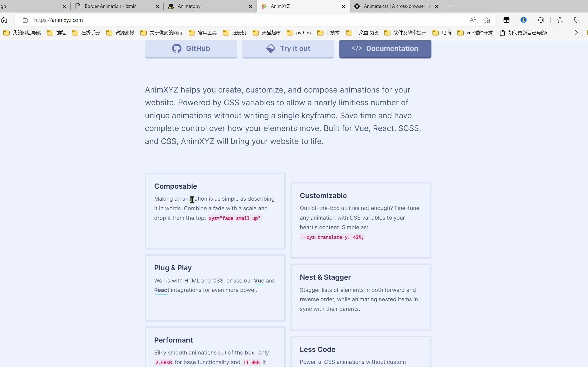
Task: Toggle the browser reading mode icon
Action: click(x=473, y=20)
